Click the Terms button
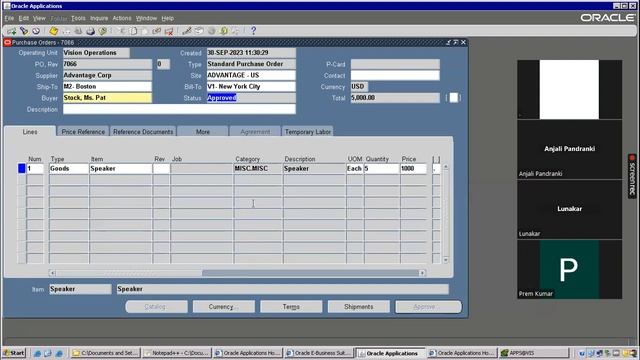 (x=291, y=307)
